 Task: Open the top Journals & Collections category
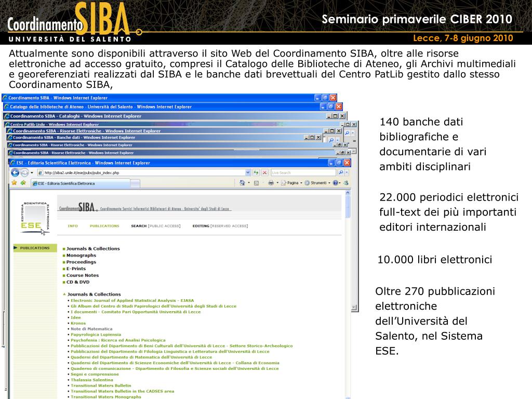coord(93,249)
